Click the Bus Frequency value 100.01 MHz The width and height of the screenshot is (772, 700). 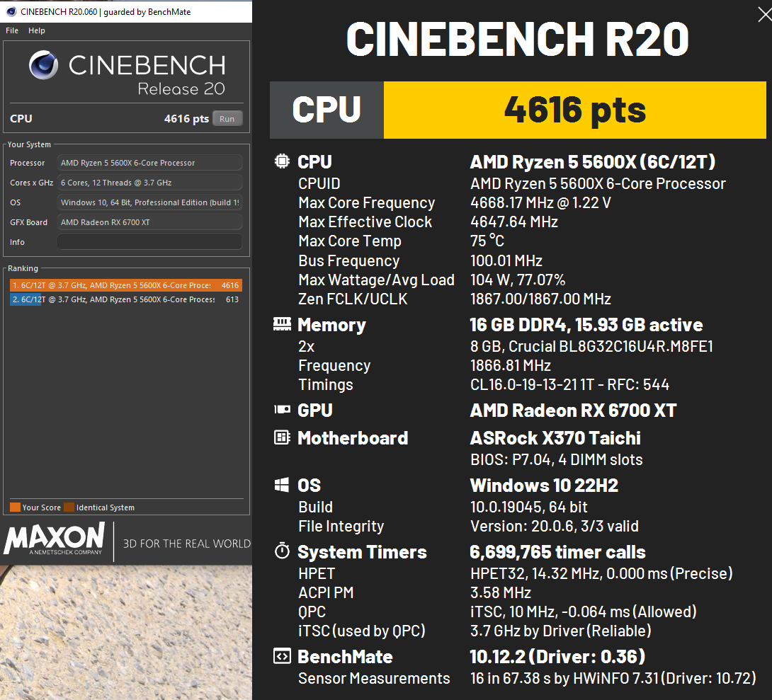click(506, 260)
